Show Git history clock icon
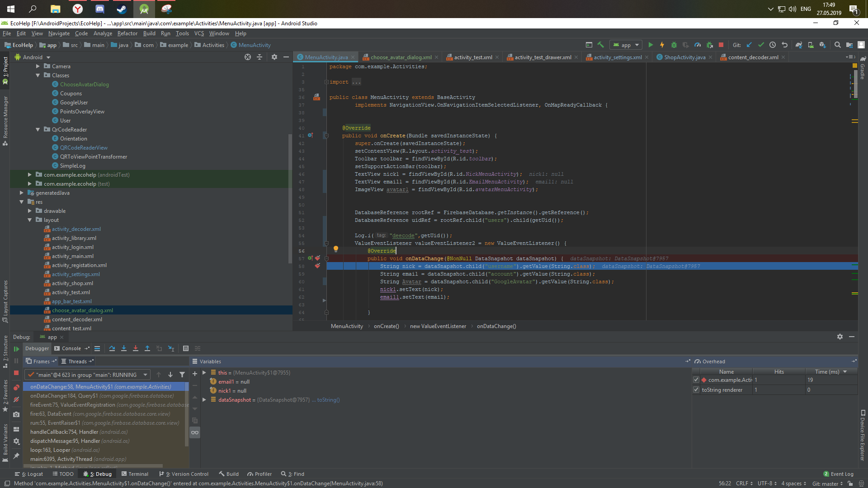 pos(773,45)
